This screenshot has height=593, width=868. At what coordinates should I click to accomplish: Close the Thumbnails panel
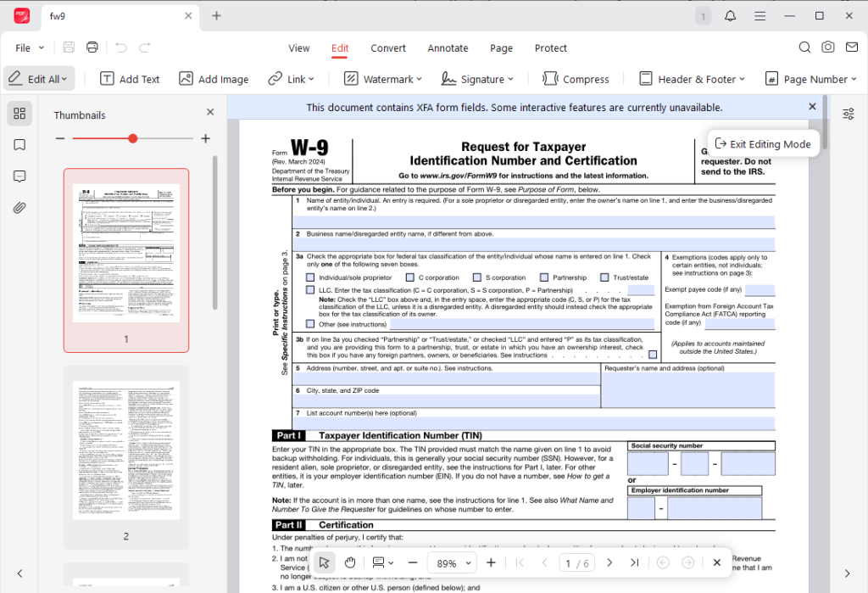(x=210, y=113)
